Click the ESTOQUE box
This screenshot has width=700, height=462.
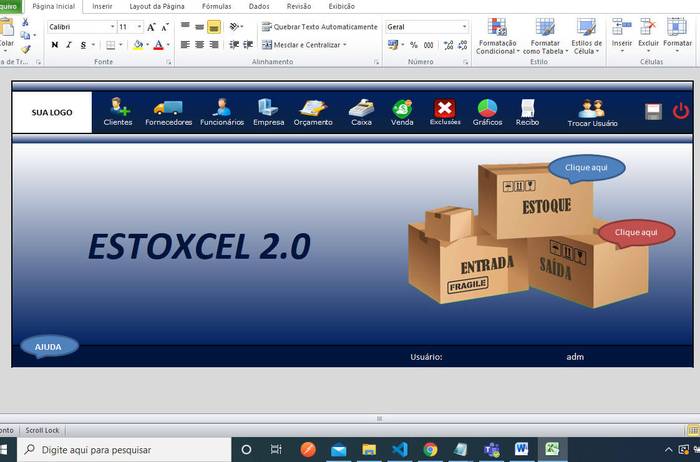pyautogui.click(x=536, y=201)
